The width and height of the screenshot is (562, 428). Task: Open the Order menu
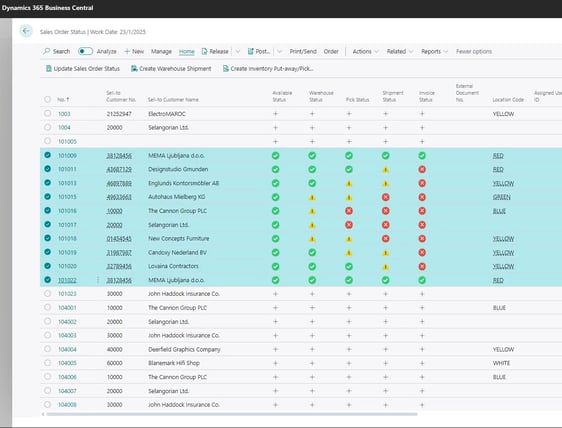[331, 51]
